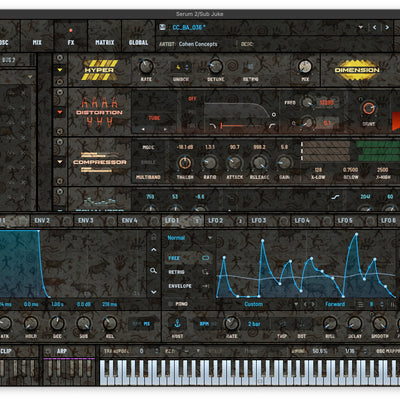This screenshot has height=400, width=400.
Task: Switch to the MIX tab
Action: tap(37, 42)
